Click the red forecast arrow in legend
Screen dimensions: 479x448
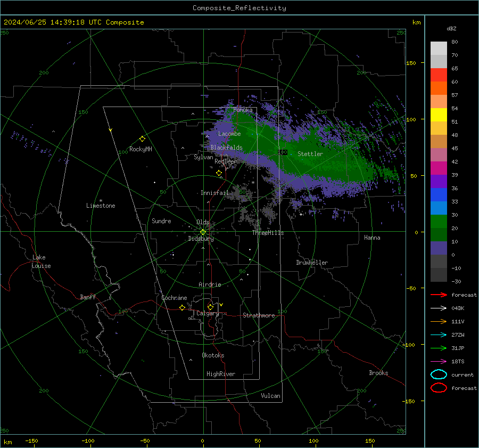point(439,295)
